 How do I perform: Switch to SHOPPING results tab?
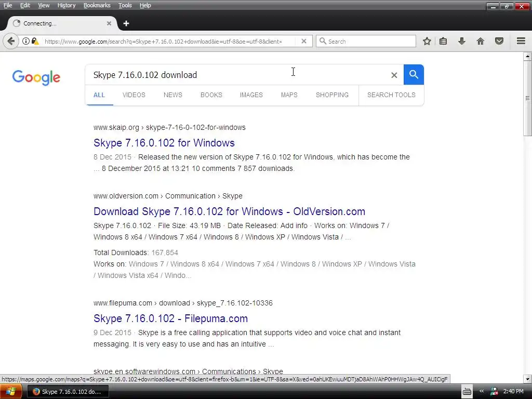(x=332, y=95)
